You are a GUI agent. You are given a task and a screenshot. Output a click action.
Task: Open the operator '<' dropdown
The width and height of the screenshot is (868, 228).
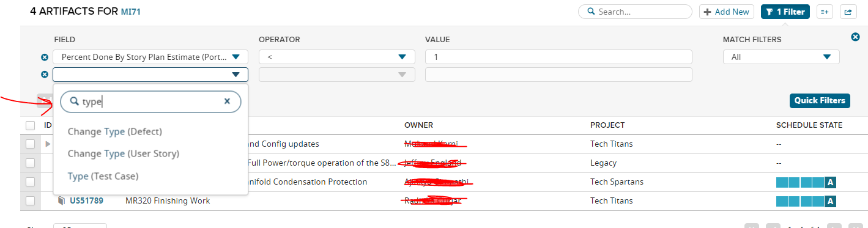click(336, 57)
